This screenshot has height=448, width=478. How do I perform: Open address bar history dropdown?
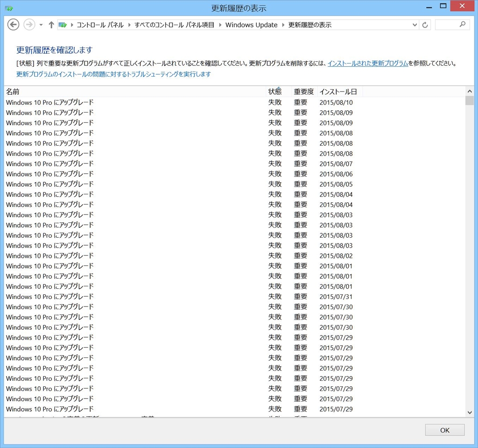click(x=415, y=25)
